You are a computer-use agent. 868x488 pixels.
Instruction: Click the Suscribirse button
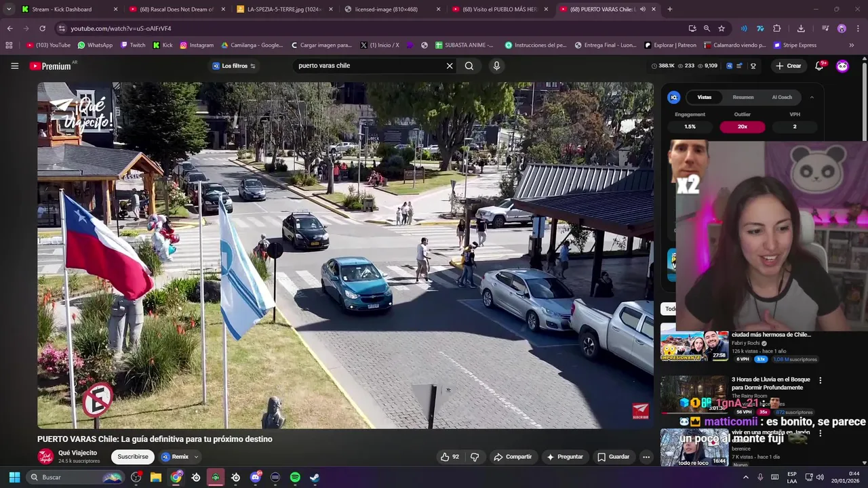click(x=133, y=457)
